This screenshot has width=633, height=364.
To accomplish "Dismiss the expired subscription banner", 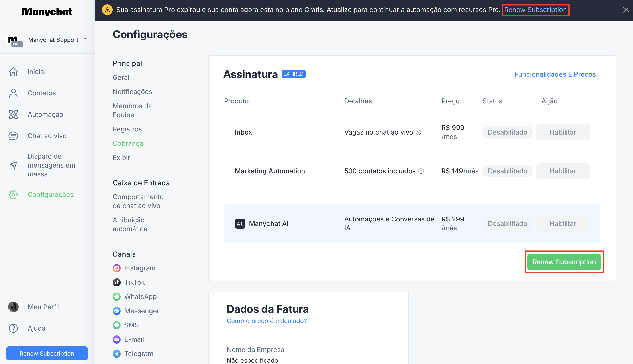I will pos(626,10).
